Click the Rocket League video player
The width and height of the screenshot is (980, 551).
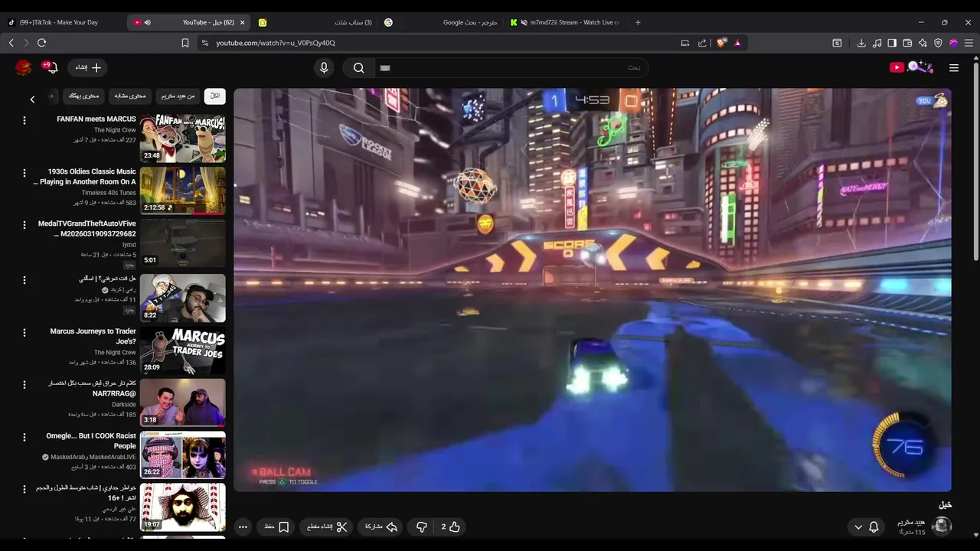coord(593,289)
